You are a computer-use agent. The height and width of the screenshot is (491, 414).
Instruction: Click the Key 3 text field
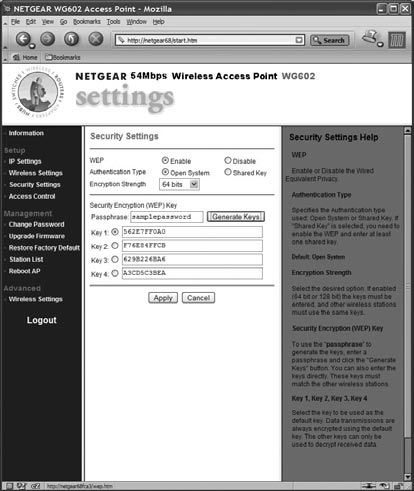click(192, 259)
